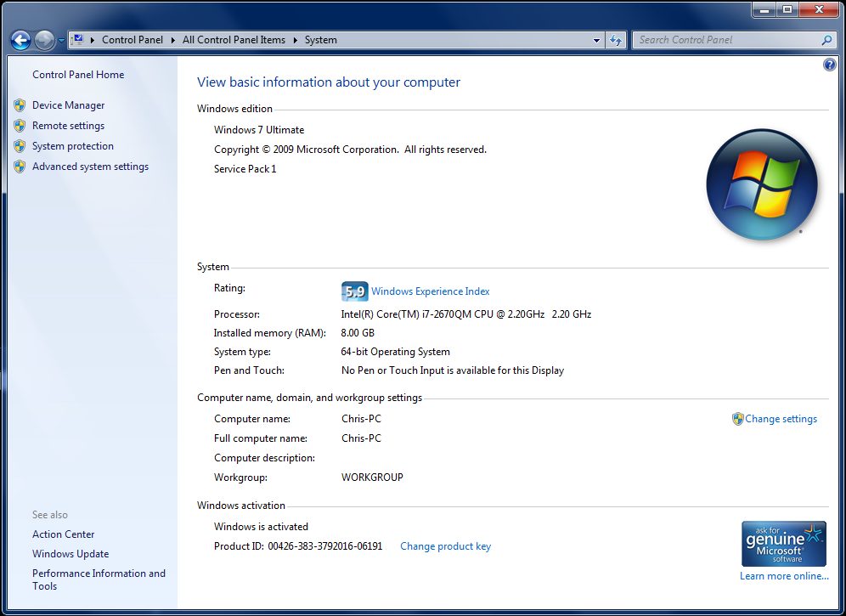The height and width of the screenshot is (616, 846).
Task: Select All Control Panel Items breadcrumb
Action: [234, 40]
